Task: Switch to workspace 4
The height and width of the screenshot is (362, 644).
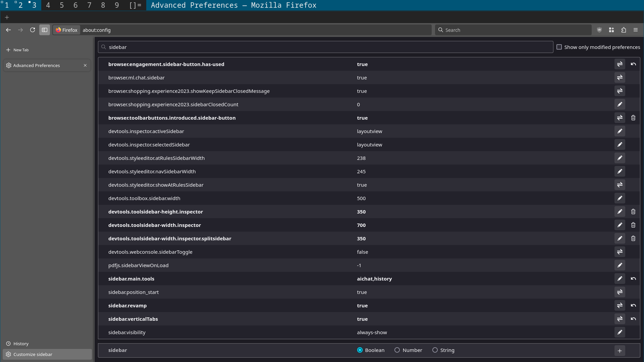Action: click(x=48, y=5)
